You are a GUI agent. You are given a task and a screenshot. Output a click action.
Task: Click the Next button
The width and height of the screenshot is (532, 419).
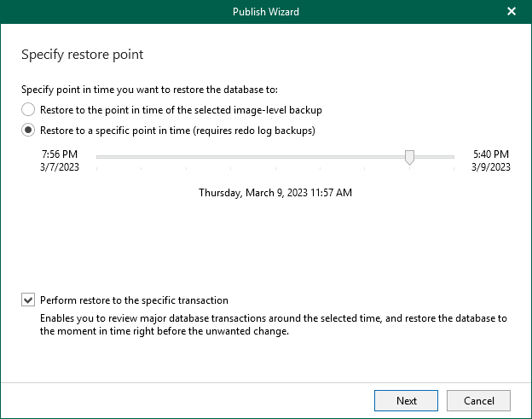point(406,400)
